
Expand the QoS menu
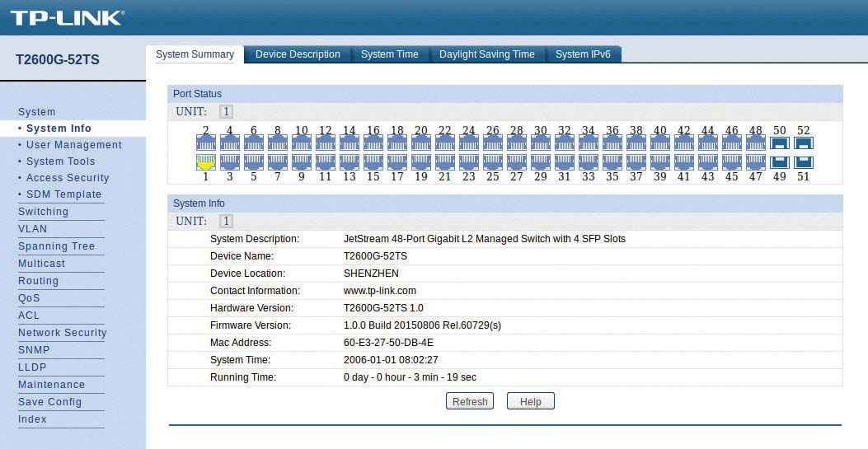pyautogui.click(x=29, y=297)
